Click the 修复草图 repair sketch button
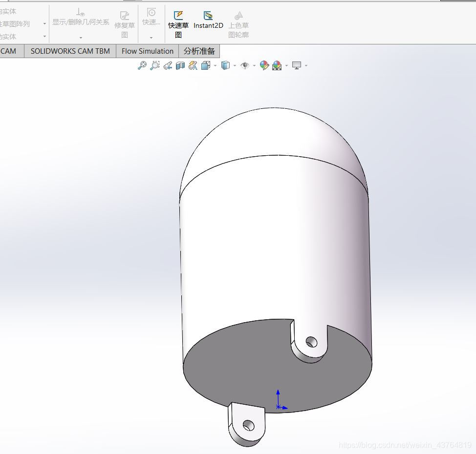The image size is (476, 454). 125,24
